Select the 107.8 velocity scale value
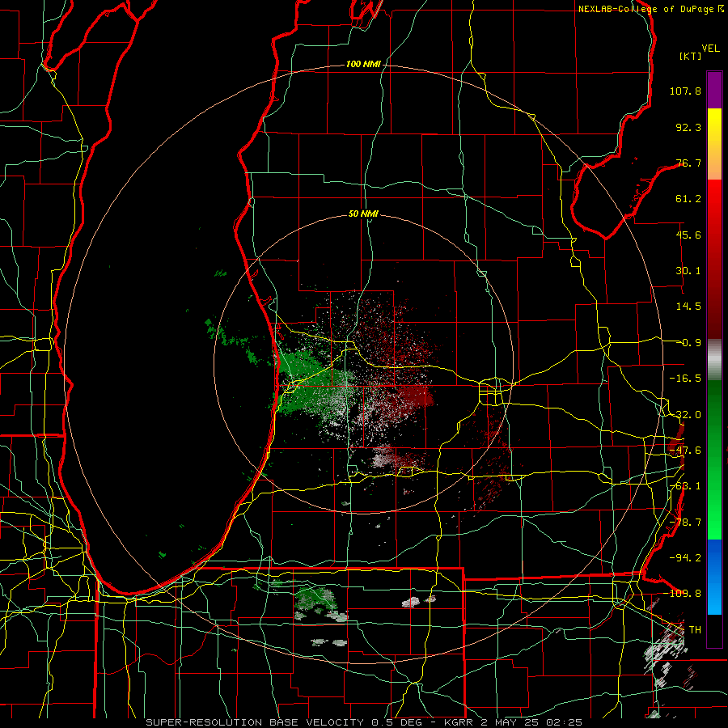The height and width of the screenshot is (728, 728). tap(685, 91)
